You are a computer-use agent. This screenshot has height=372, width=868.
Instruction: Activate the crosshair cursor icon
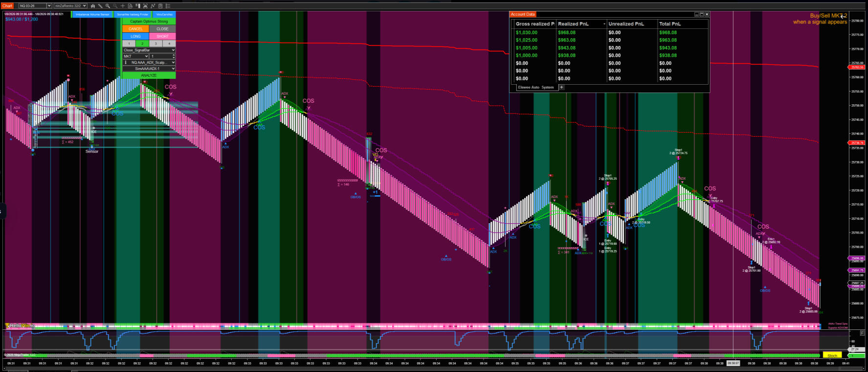click(x=123, y=6)
